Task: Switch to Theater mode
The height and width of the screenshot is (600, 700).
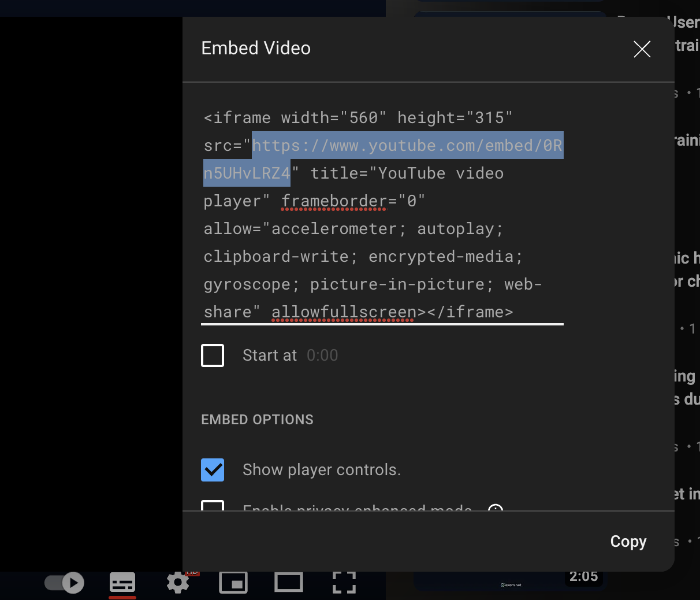Action: (x=288, y=583)
